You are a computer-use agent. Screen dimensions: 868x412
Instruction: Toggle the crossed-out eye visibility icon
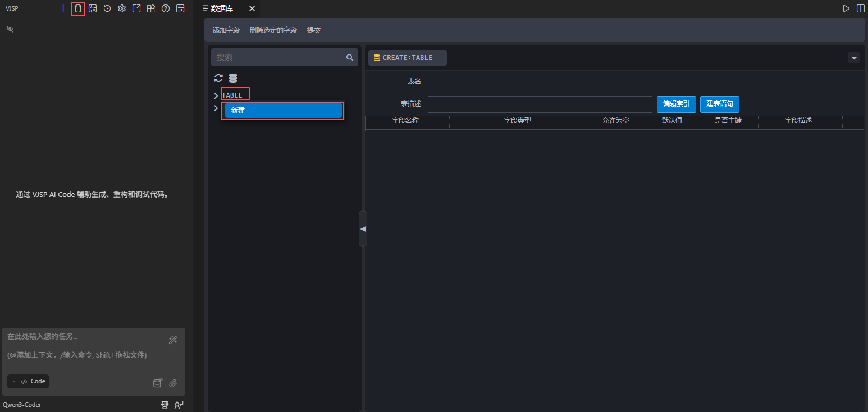click(x=10, y=29)
